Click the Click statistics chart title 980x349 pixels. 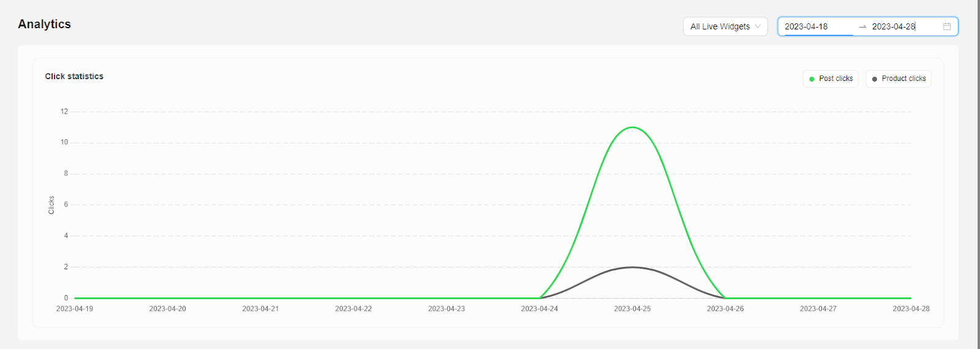(74, 76)
